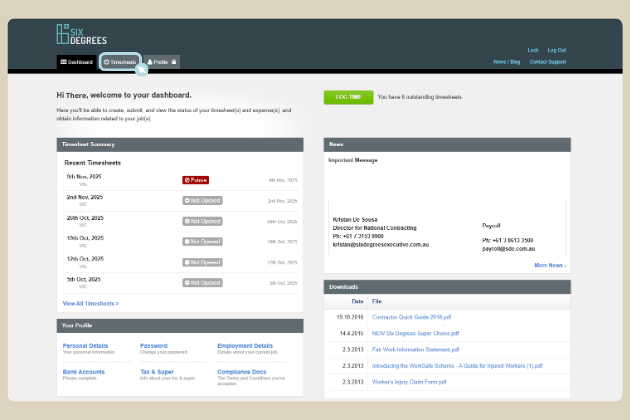
Task: Click the red Future status badge
Action: tap(196, 180)
